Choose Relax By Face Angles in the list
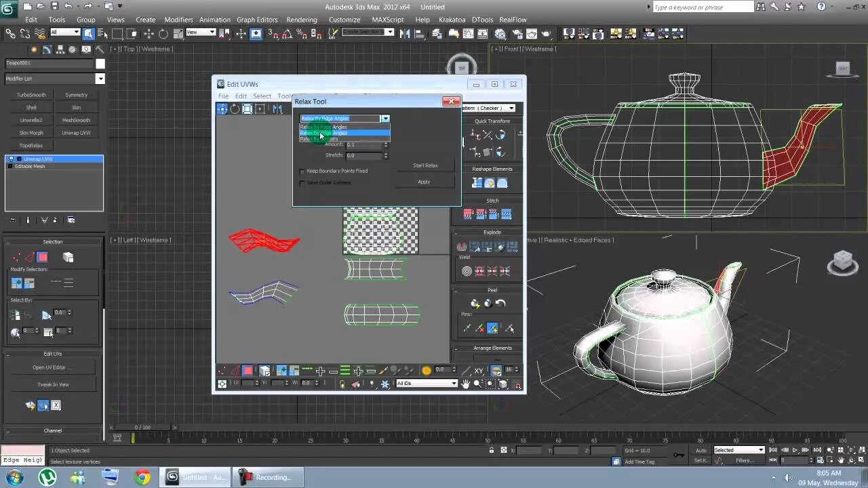The width and height of the screenshot is (868, 488). (x=344, y=127)
